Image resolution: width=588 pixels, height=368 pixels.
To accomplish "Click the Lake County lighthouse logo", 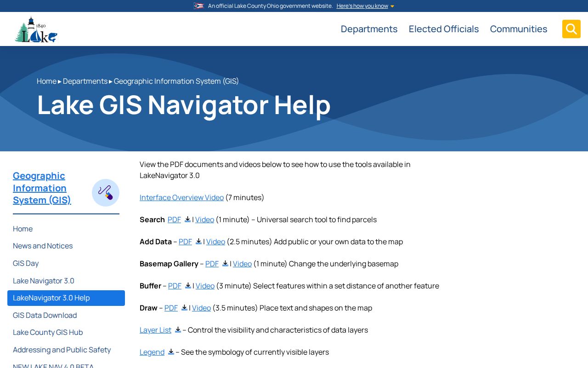I will pyautogui.click(x=36, y=29).
